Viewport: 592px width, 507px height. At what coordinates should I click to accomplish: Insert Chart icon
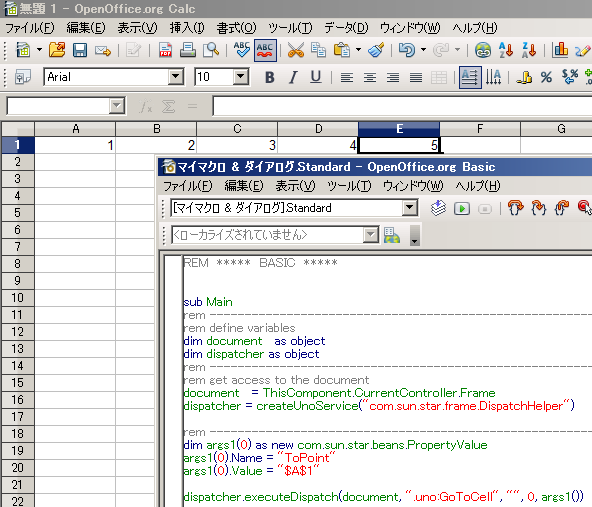pyautogui.click(x=560, y=50)
